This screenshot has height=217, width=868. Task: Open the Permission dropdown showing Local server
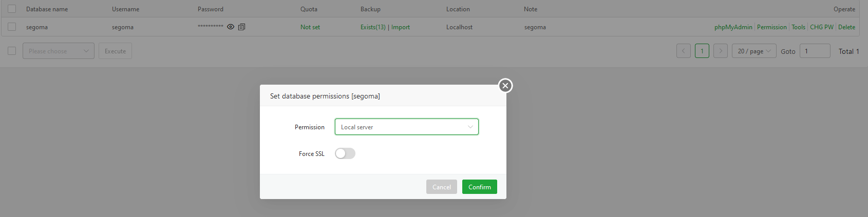(406, 127)
